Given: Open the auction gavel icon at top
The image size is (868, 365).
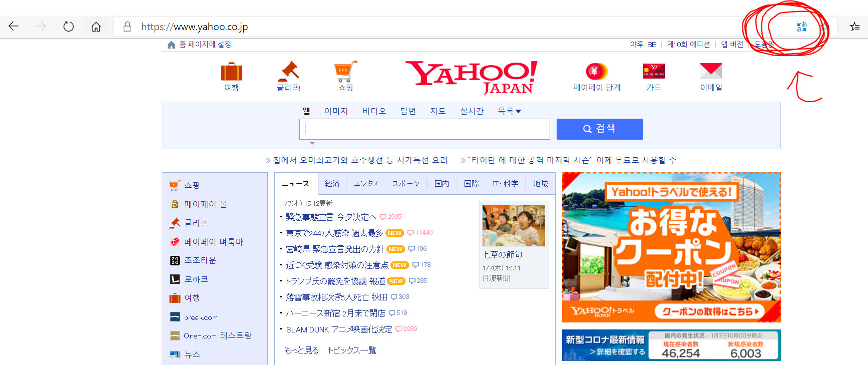Looking at the screenshot, I should tap(288, 72).
